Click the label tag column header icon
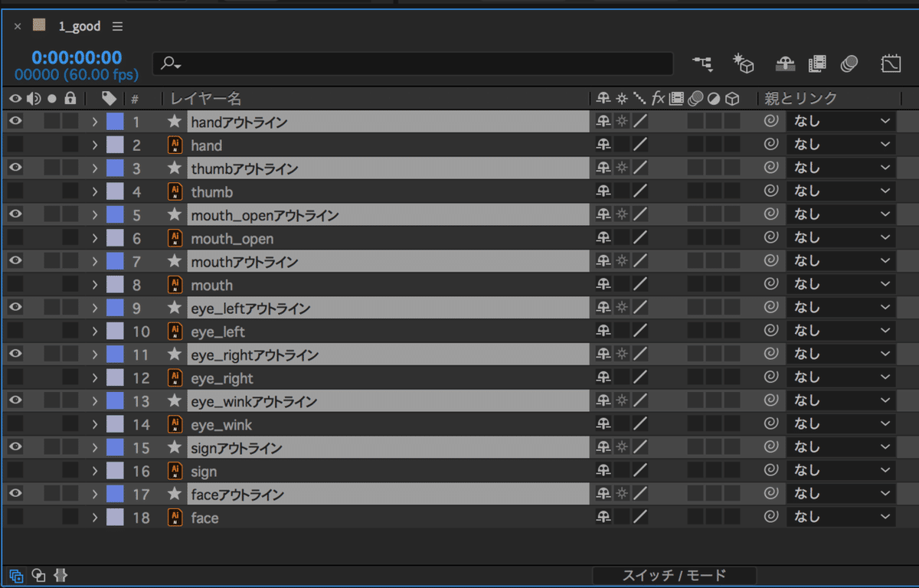 (x=109, y=98)
